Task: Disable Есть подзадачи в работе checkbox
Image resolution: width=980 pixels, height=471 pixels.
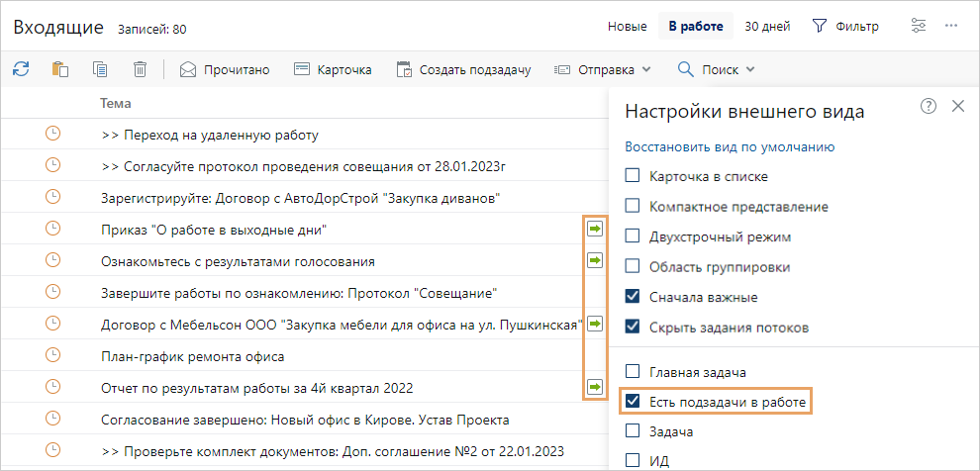Action: (x=633, y=402)
